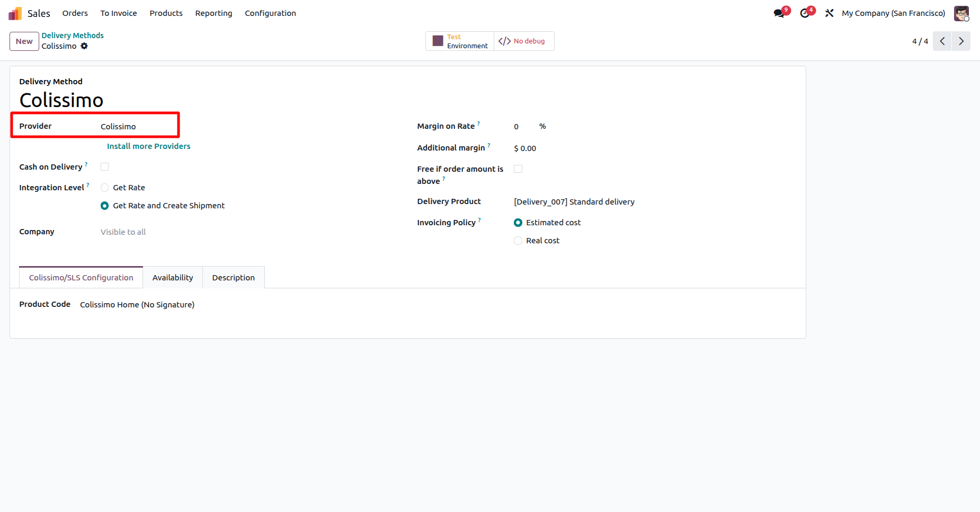Screen dimensions: 980x512
Task: Open the Orders menu
Action: [75, 13]
